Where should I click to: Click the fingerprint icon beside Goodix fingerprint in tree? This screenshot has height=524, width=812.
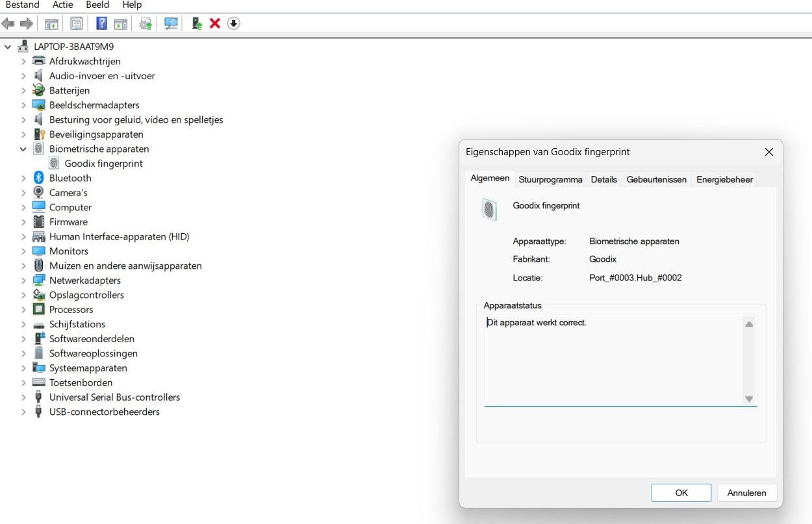54,164
